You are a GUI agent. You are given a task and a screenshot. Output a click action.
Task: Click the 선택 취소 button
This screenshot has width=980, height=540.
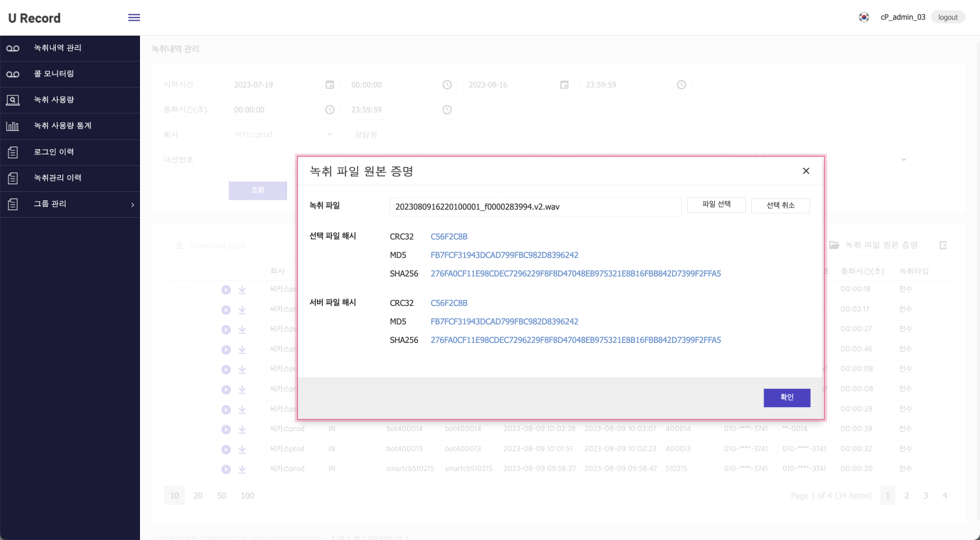(780, 205)
